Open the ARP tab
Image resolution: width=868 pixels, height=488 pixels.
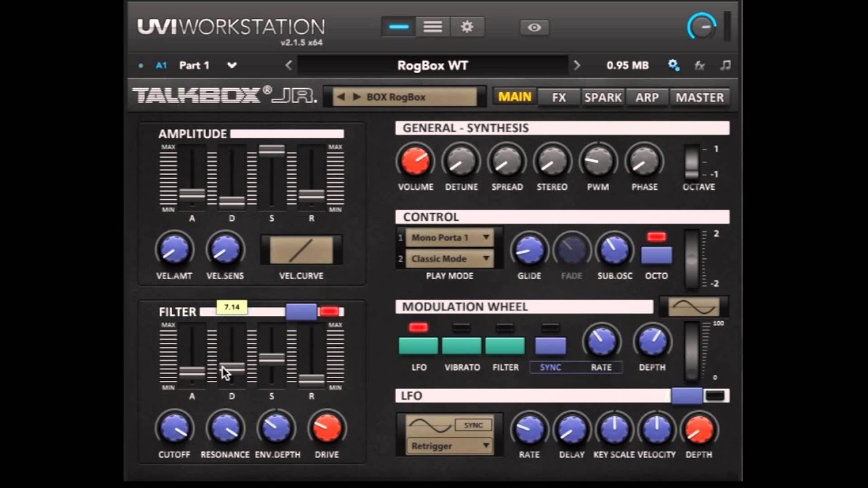647,97
